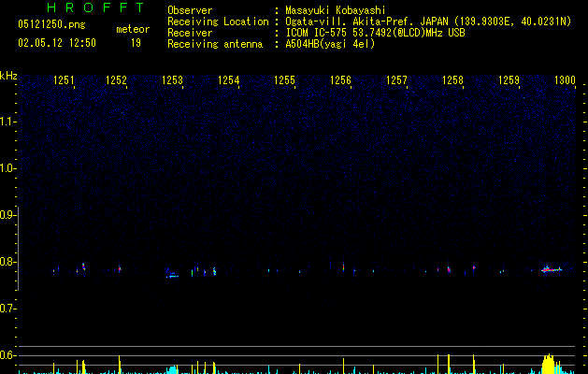
Task: Click the date stamp 02.05.12 12:50
Action: 57,43
